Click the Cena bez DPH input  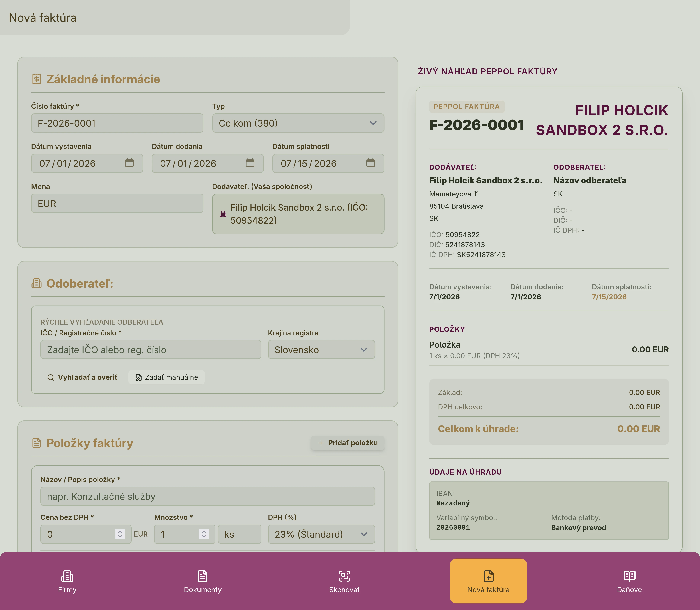[x=86, y=534]
